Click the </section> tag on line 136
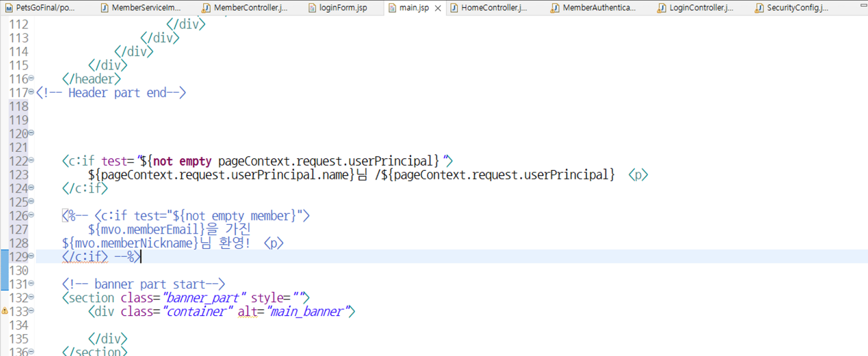868x356 pixels. 95,351
